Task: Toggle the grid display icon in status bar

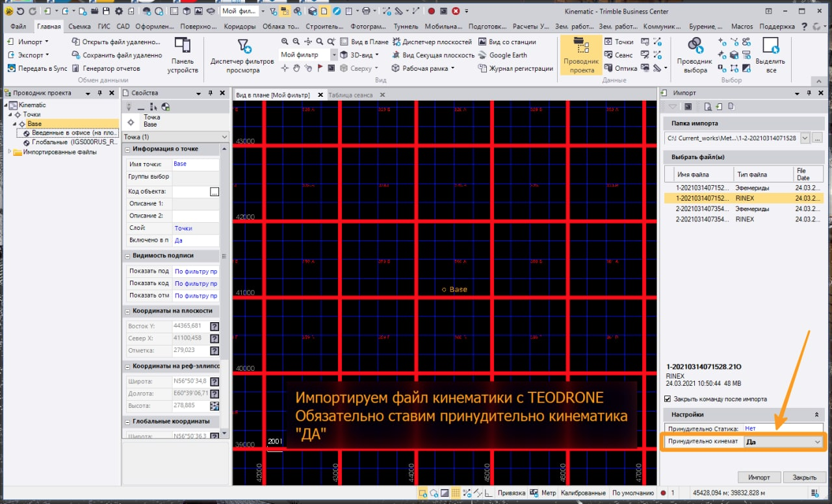Action: point(456,493)
